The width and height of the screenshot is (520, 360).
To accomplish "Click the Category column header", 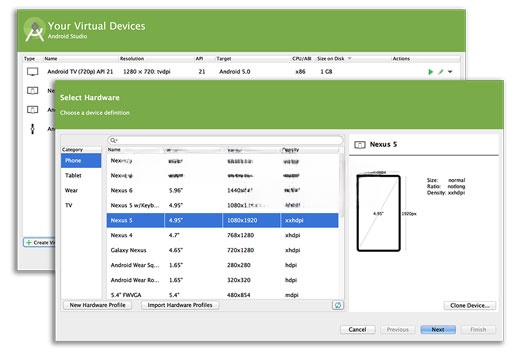I will pos(81,150).
